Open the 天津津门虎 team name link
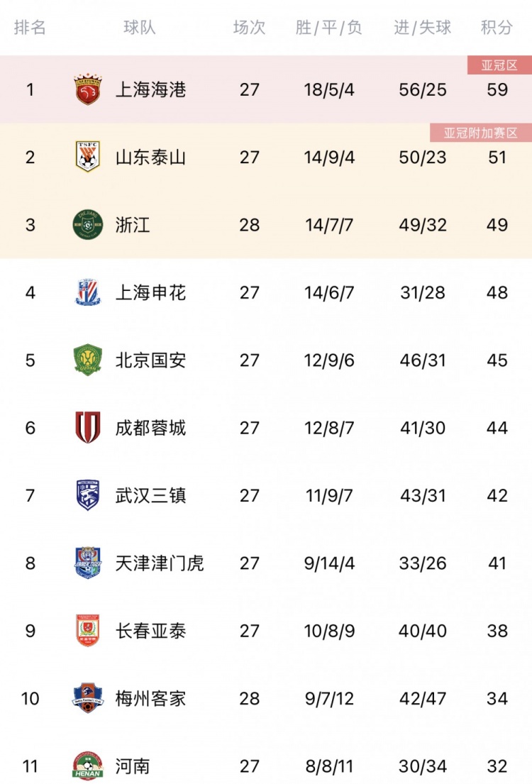 (160, 563)
